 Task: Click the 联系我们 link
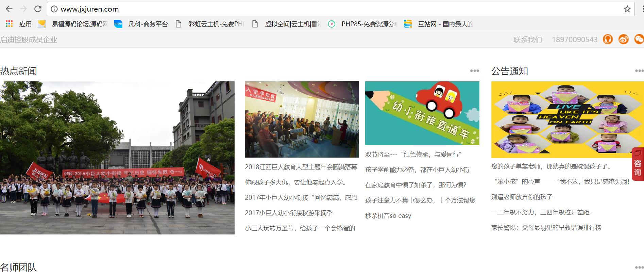[527, 40]
